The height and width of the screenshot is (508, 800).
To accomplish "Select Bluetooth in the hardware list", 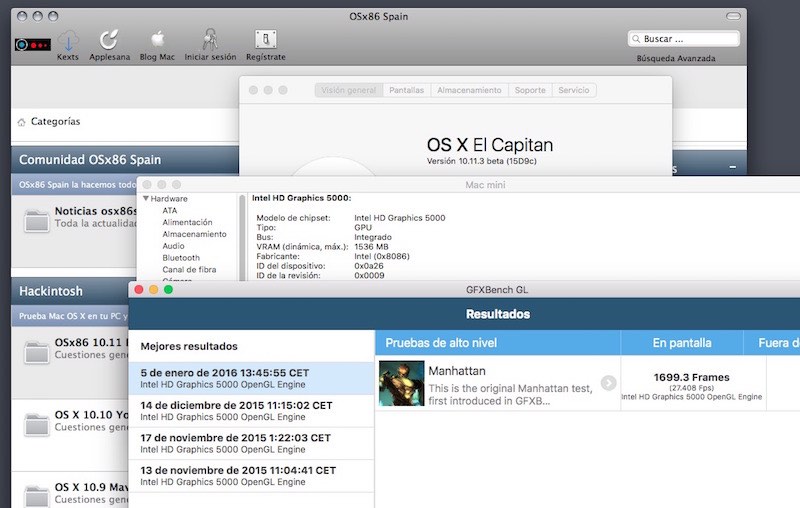I will (x=181, y=258).
